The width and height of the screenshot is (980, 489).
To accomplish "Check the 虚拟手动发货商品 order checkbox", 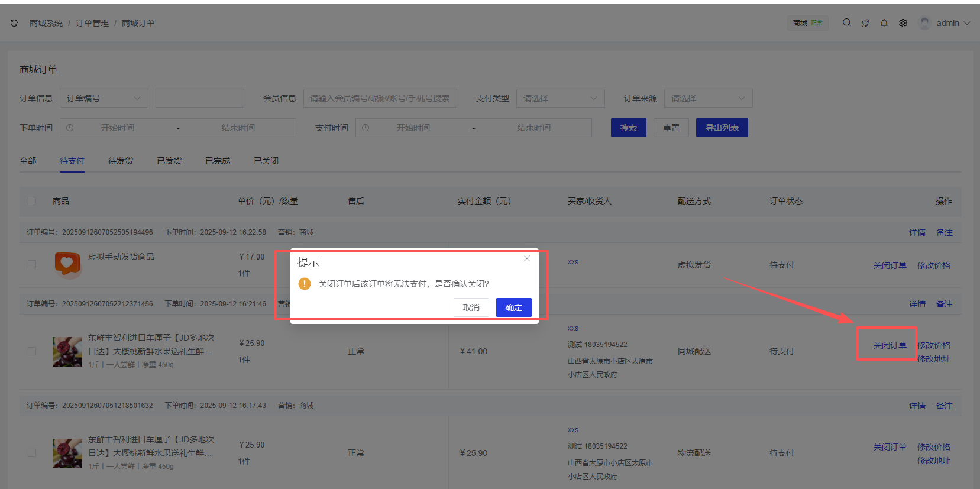I will click(x=32, y=264).
